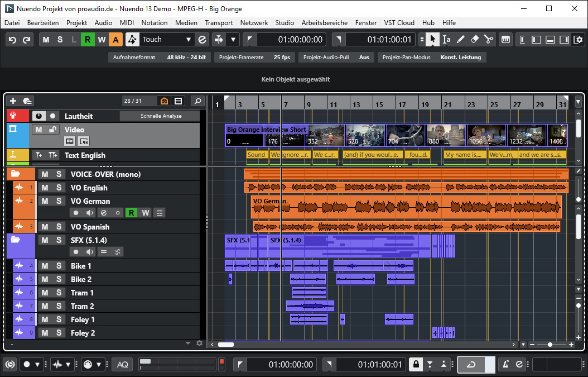Click the Undo arrow icon
588x377 pixels.
coord(12,40)
